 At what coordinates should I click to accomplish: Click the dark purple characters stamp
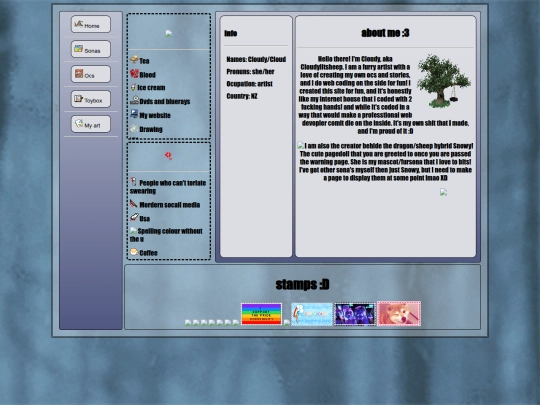point(355,314)
